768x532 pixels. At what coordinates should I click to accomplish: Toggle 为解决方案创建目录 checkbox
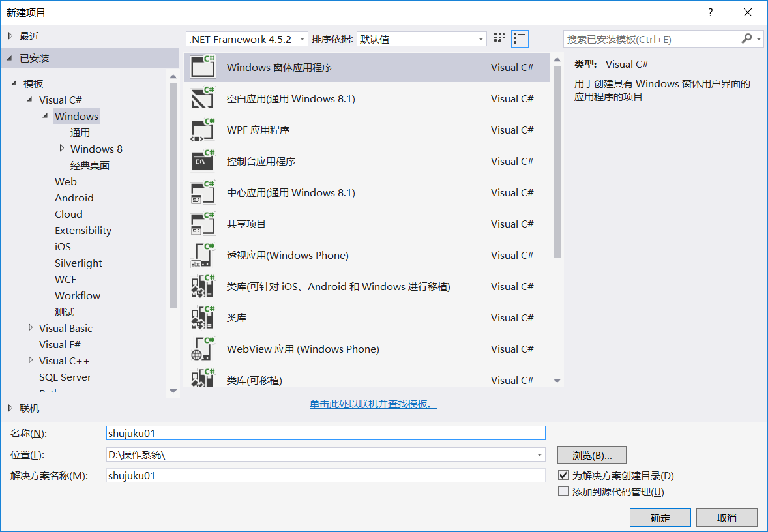coord(563,475)
